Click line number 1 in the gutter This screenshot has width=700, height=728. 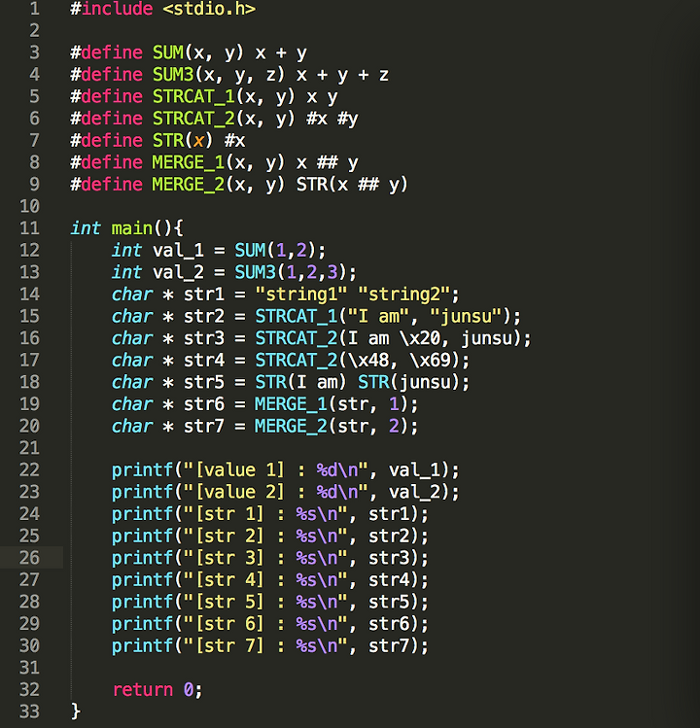tap(34, 9)
